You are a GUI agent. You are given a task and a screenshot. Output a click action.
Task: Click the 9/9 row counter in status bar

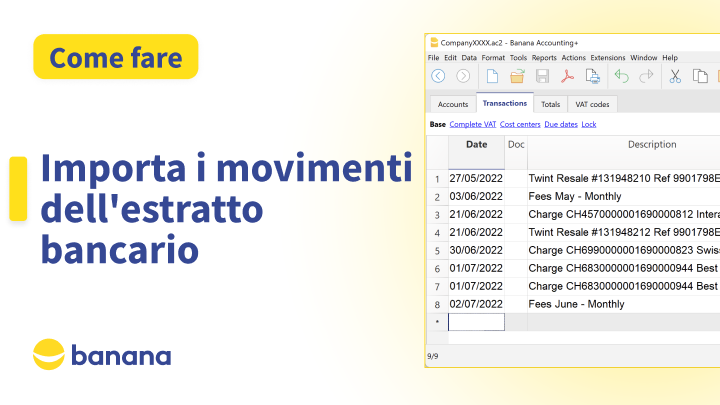[x=433, y=356]
